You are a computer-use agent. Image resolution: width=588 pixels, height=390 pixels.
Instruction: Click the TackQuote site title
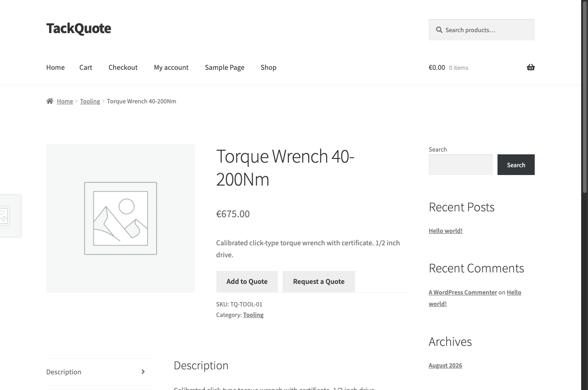tap(79, 28)
